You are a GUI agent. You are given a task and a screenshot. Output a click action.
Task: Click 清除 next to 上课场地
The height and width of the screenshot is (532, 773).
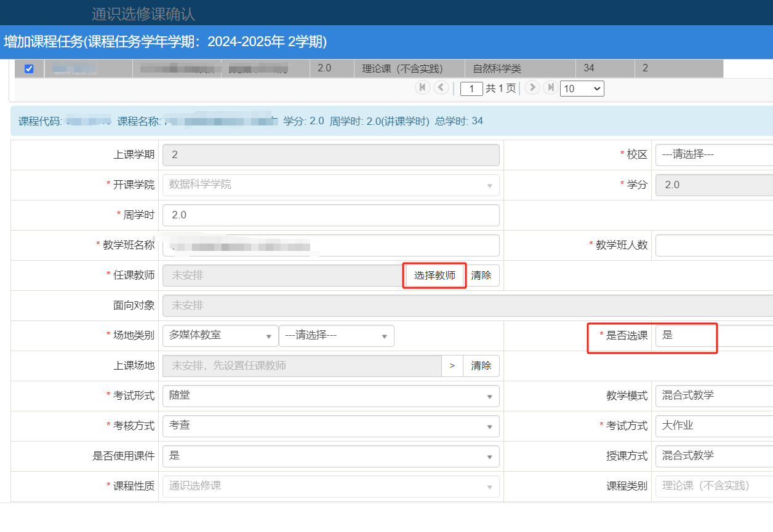tap(481, 366)
